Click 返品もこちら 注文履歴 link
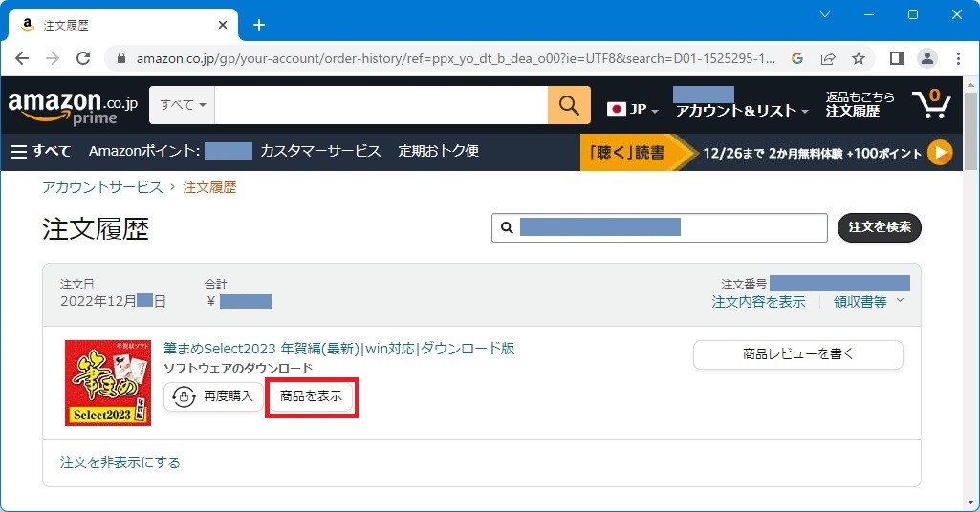Screen dimensions: 980x512 click(860, 104)
